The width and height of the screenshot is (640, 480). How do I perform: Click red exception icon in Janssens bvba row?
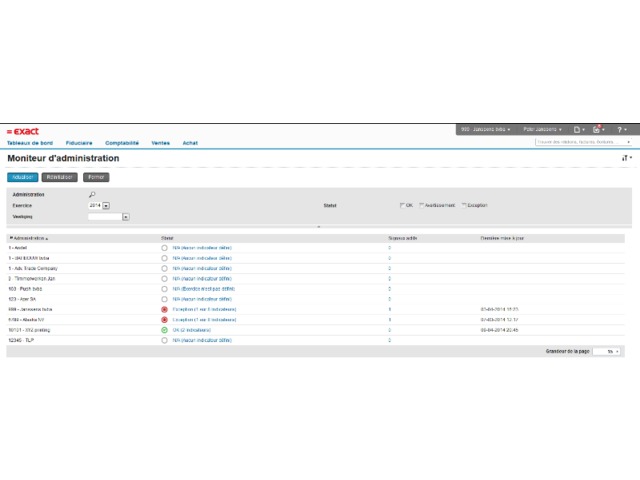[x=164, y=309]
